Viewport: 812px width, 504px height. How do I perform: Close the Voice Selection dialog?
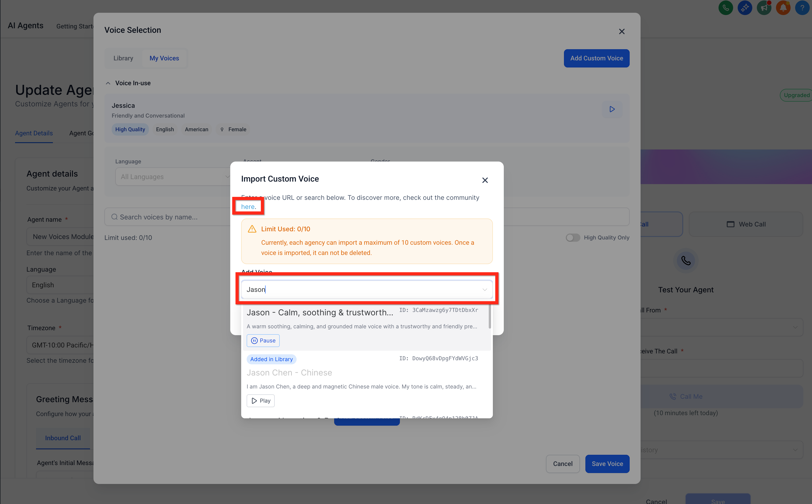(622, 31)
